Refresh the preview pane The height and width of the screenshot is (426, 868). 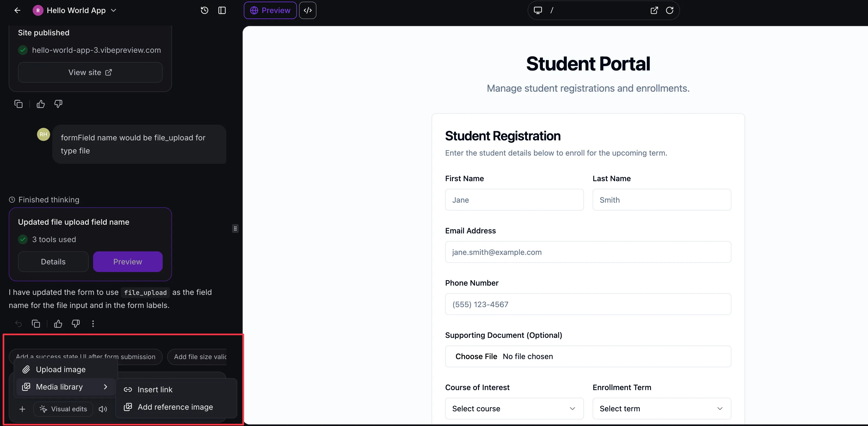click(x=670, y=10)
